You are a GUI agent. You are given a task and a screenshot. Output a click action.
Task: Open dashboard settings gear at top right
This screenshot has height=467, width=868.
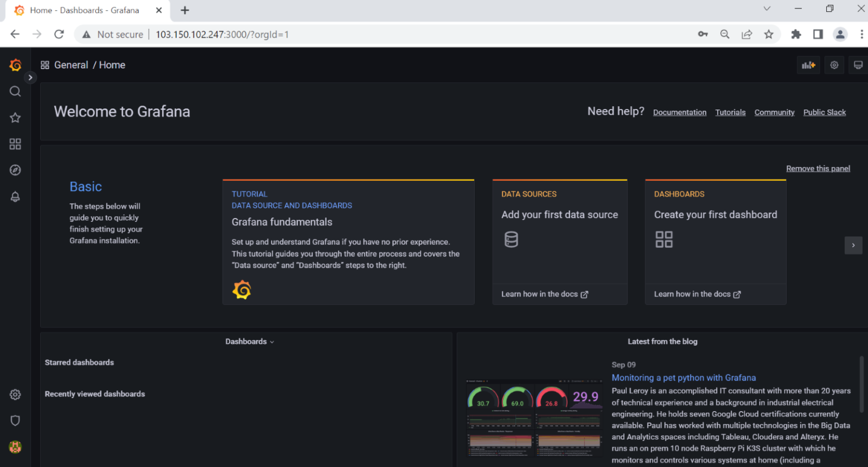[834, 65]
